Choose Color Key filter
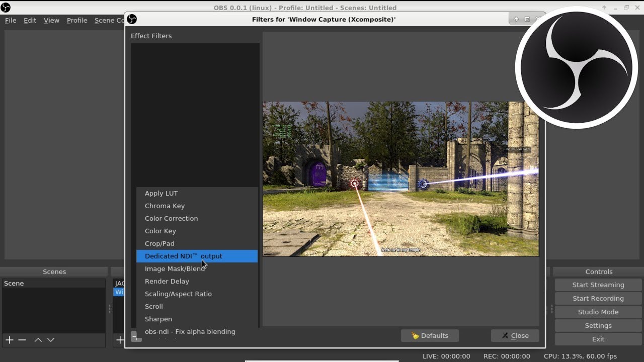Screen dimensions: 644x362 [x=197, y=231]
